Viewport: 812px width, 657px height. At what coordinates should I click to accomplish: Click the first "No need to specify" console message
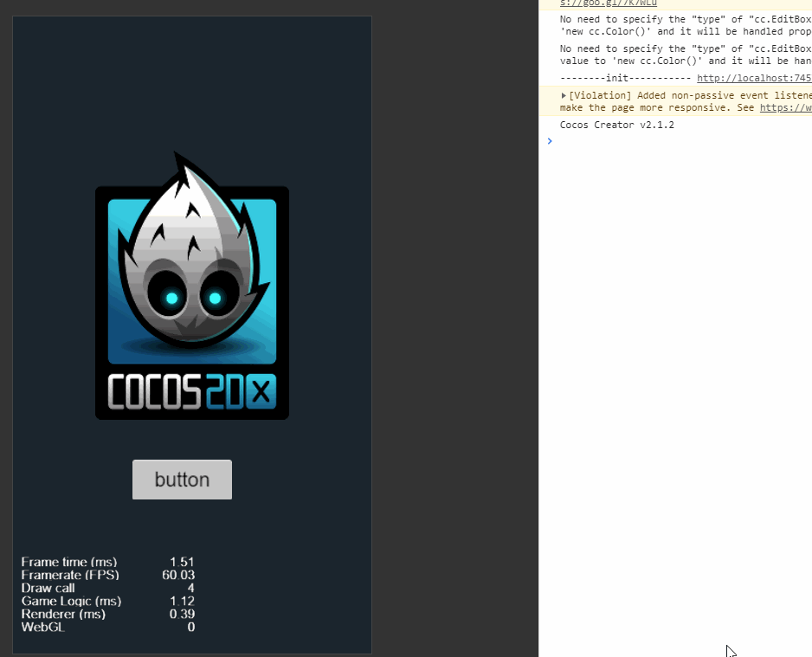click(x=686, y=25)
